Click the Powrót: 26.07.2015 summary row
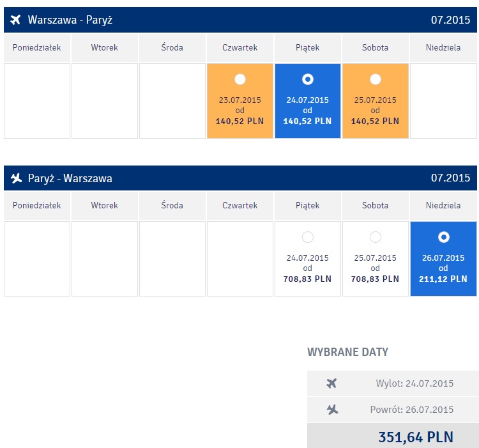The height and width of the screenshot is (448, 479). click(x=393, y=410)
